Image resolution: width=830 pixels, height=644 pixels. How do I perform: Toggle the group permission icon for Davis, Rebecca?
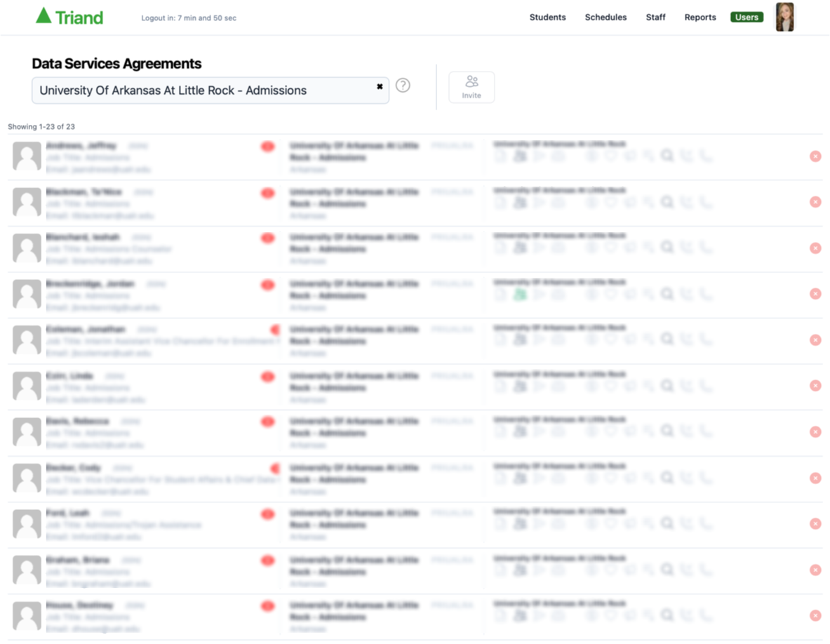click(x=521, y=432)
